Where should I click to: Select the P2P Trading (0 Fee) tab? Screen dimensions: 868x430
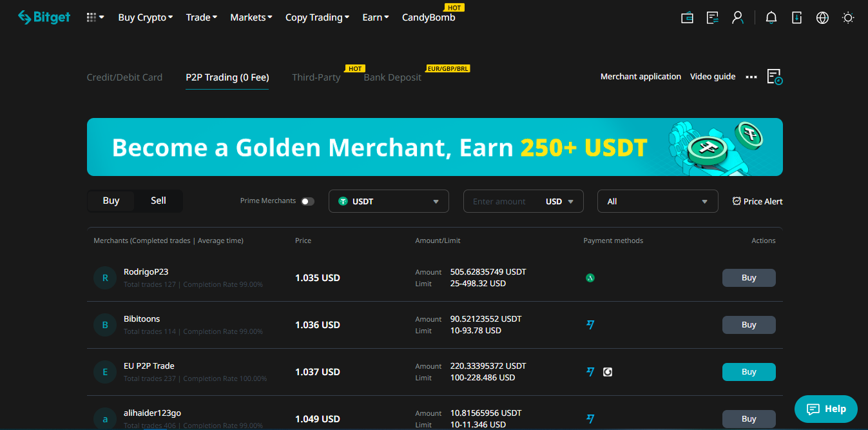(227, 77)
